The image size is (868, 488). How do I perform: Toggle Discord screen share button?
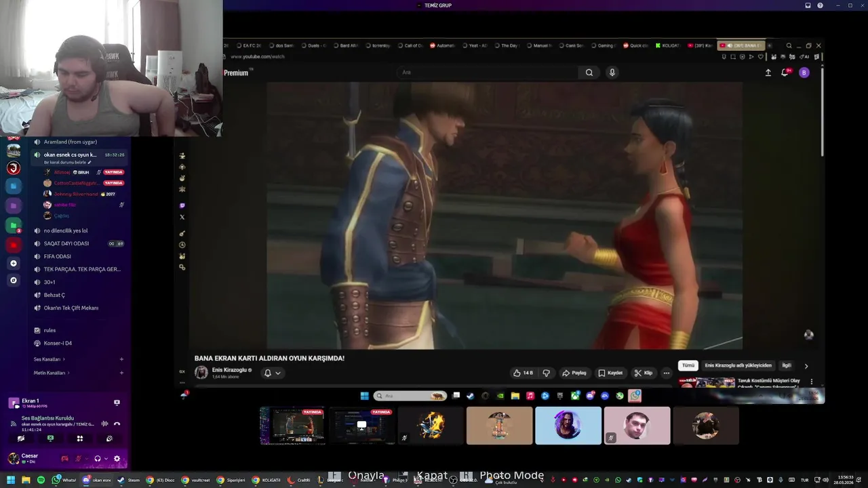[x=50, y=439]
